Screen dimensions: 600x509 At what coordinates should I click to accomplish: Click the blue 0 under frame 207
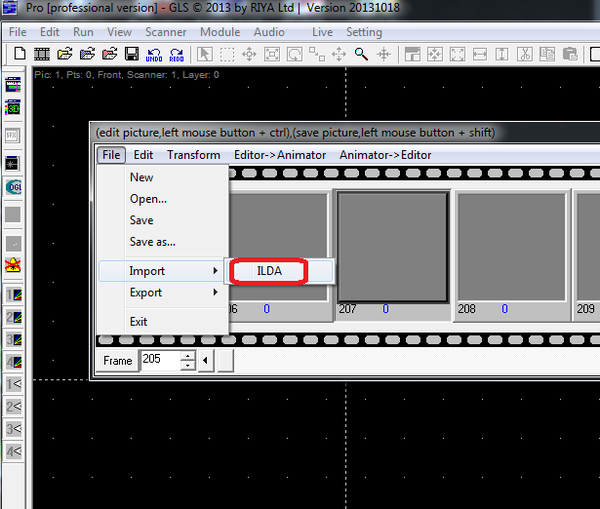pyautogui.click(x=386, y=309)
